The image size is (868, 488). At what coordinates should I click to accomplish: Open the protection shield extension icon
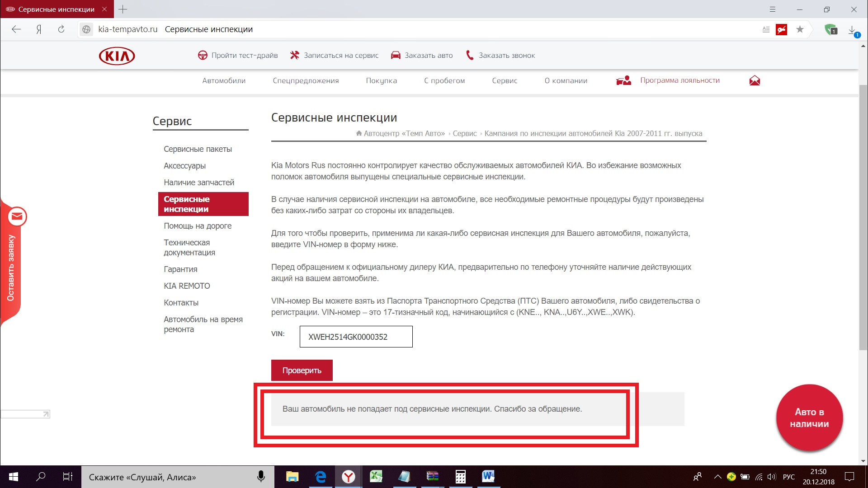[x=831, y=29]
